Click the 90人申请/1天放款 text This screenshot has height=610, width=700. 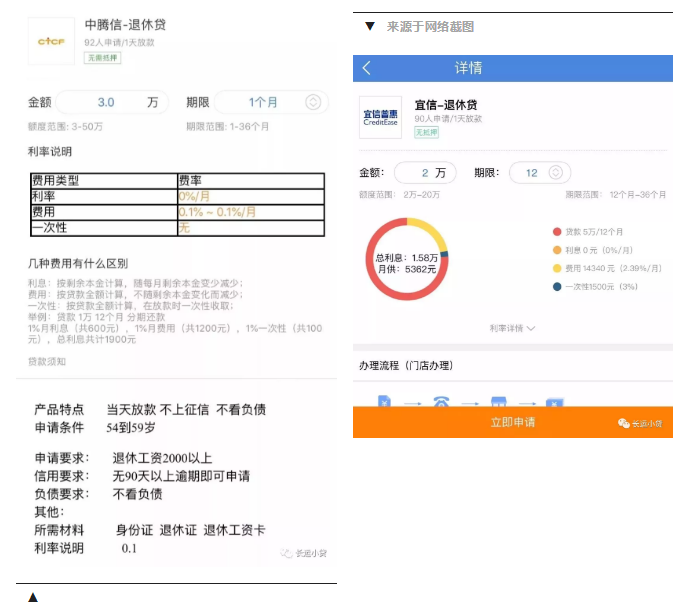[448, 119]
